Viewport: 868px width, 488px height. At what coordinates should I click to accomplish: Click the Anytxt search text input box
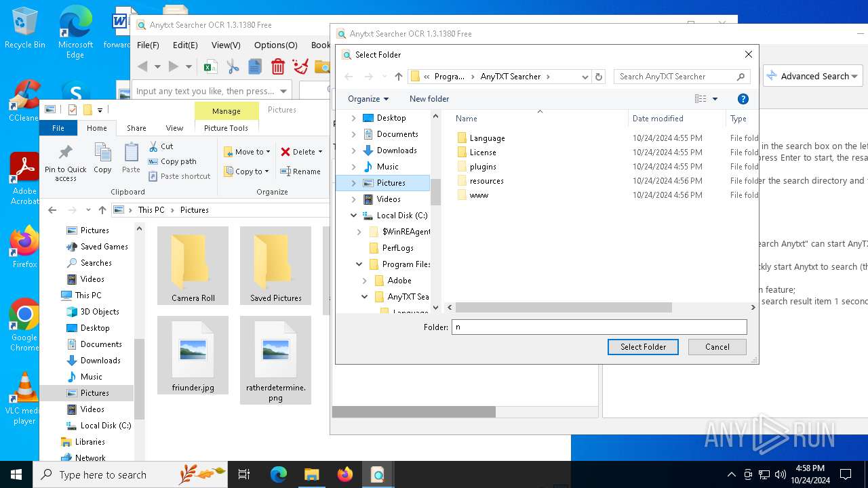point(205,91)
